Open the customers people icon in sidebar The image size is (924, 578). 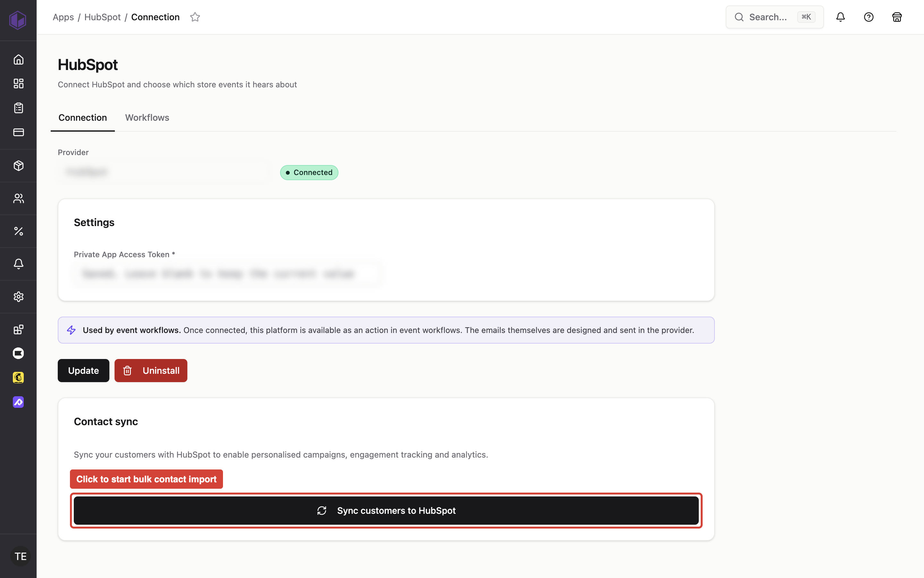pos(18,198)
